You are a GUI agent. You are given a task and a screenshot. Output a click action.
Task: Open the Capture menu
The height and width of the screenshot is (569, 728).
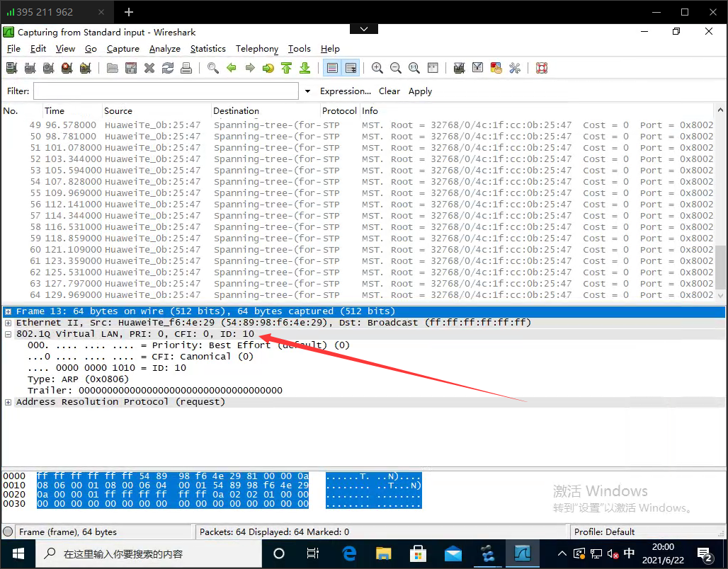(123, 49)
